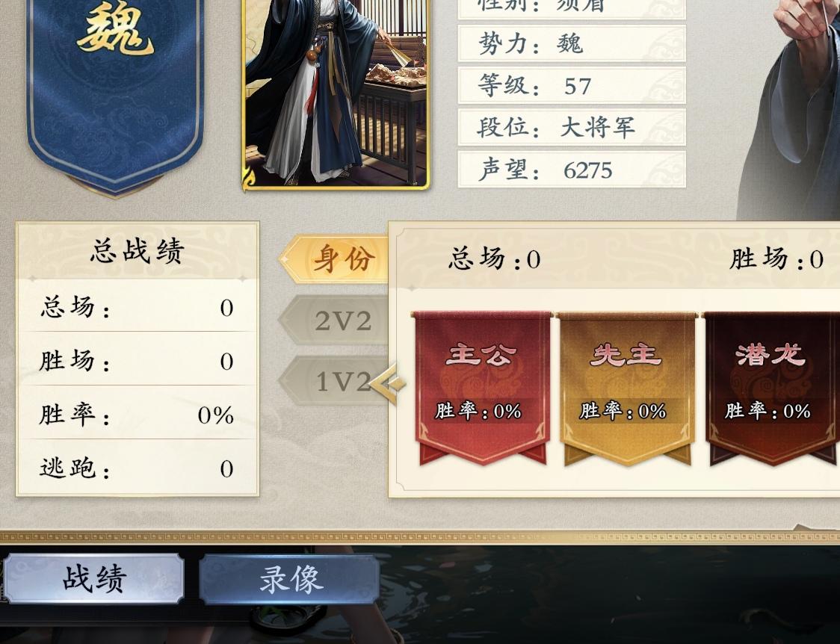Viewport: 840px width, 644px height.
Task: Click the 声望 6275 row
Action: [x=572, y=170]
